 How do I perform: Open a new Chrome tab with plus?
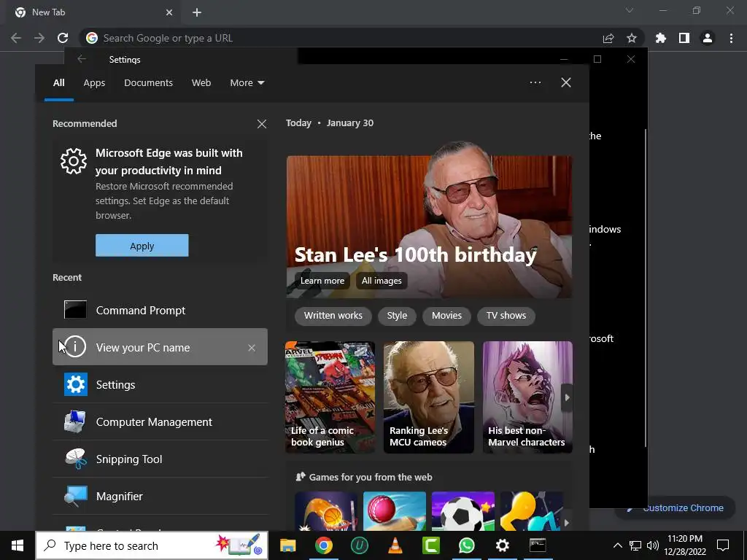pyautogui.click(x=197, y=12)
